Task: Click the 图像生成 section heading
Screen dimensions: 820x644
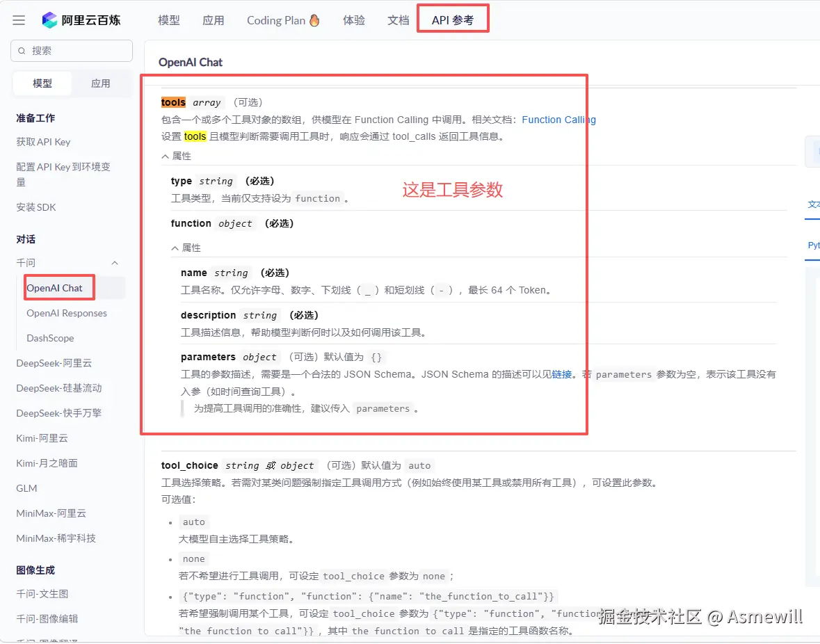Action: 35,570
